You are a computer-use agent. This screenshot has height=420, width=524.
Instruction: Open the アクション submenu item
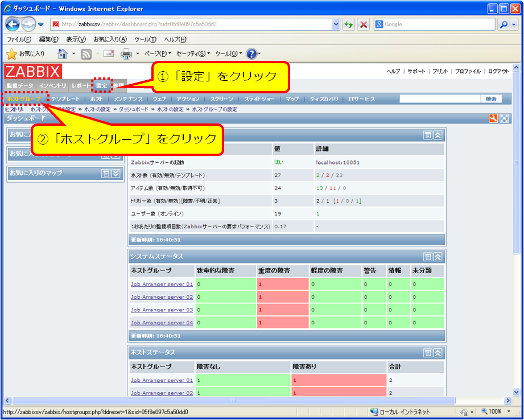coord(188,99)
